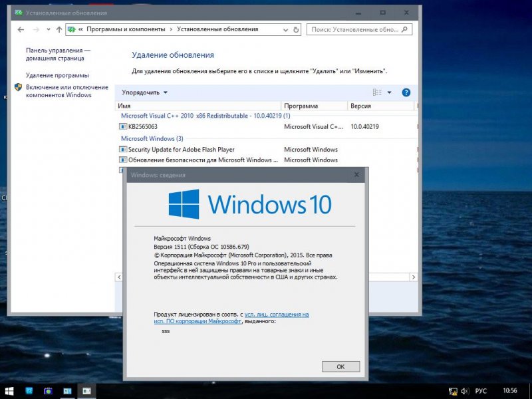This screenshot has width=532, height=399.
Task: Switch to the Control Panel taskbar window
Action: (68, 391)
